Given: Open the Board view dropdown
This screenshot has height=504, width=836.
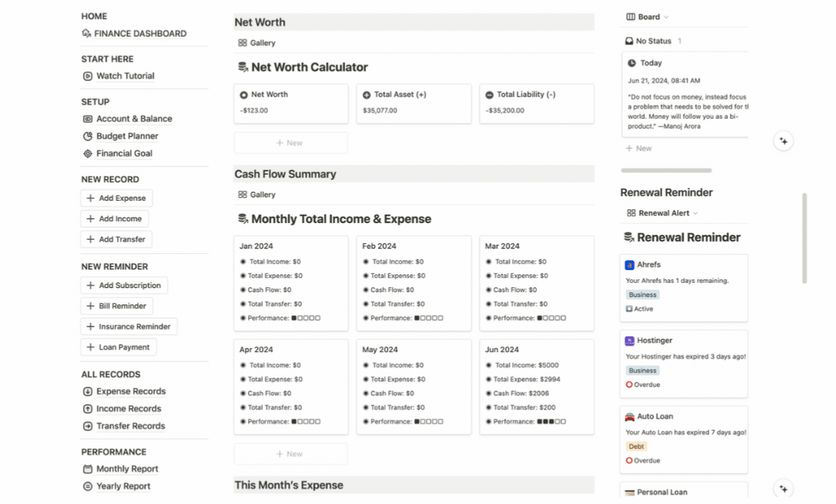Looking at the screenshot, I should click(x=647, y=17).
